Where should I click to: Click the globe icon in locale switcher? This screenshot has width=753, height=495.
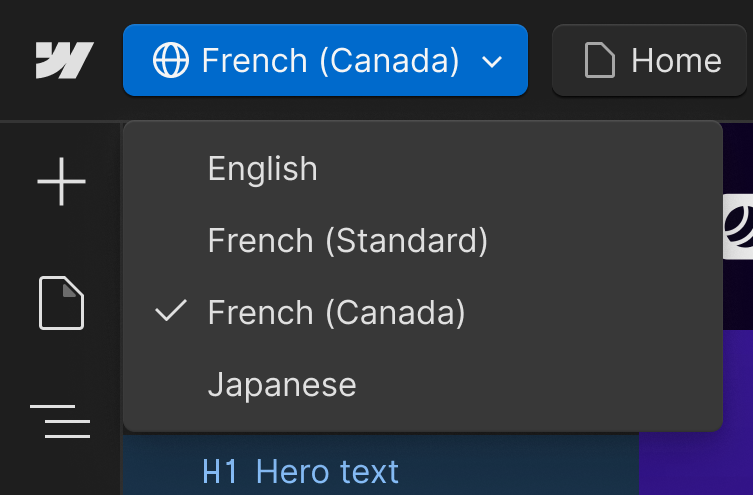[171, 61]
